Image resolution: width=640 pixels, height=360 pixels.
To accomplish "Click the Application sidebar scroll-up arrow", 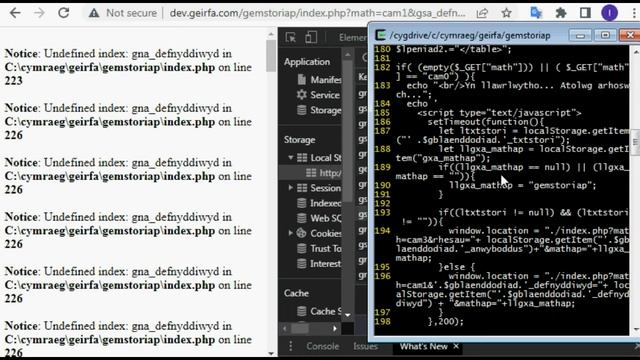I will (348, 54).
